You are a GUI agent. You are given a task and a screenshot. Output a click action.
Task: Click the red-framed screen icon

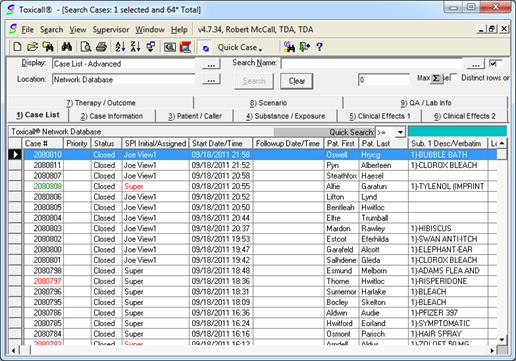pos(185,47)
